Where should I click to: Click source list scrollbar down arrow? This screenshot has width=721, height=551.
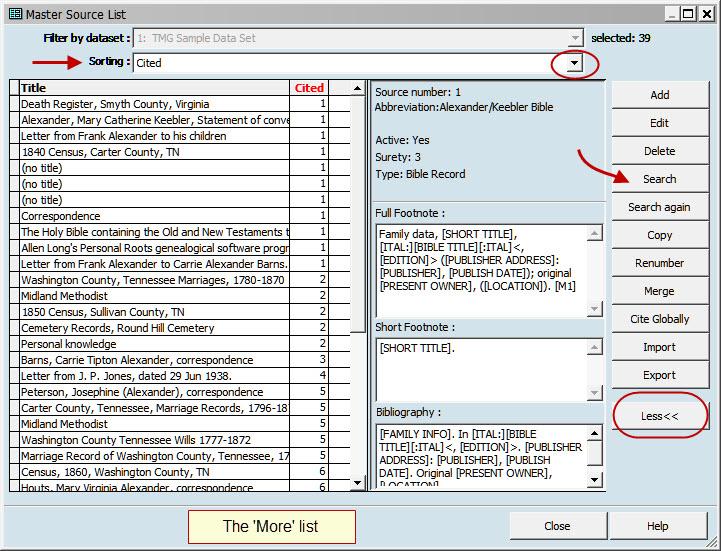coord(357,483)
